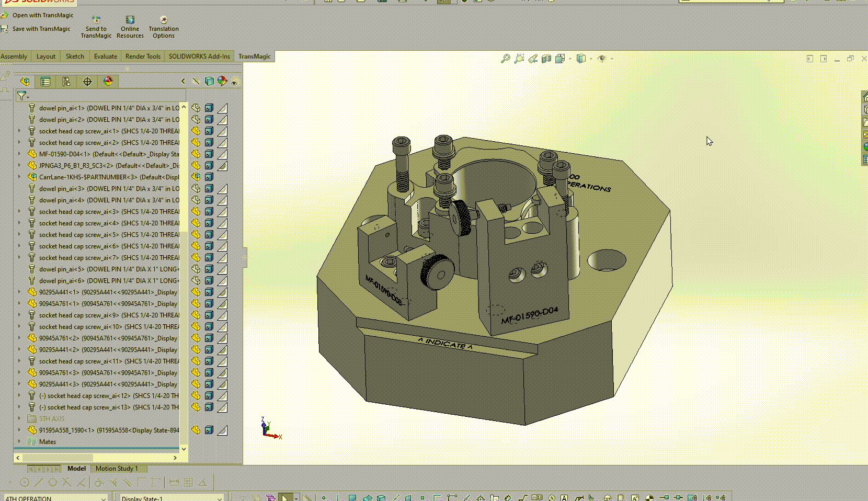
Task: Click the Section View icon
Action: (546, 59)
